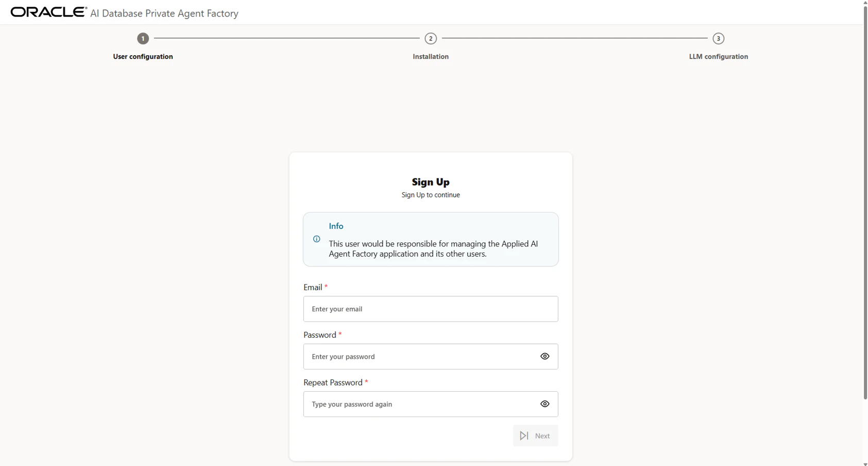Click the LLM configuration step label
The height and width of the screenshot is (466, 868).
719,57
